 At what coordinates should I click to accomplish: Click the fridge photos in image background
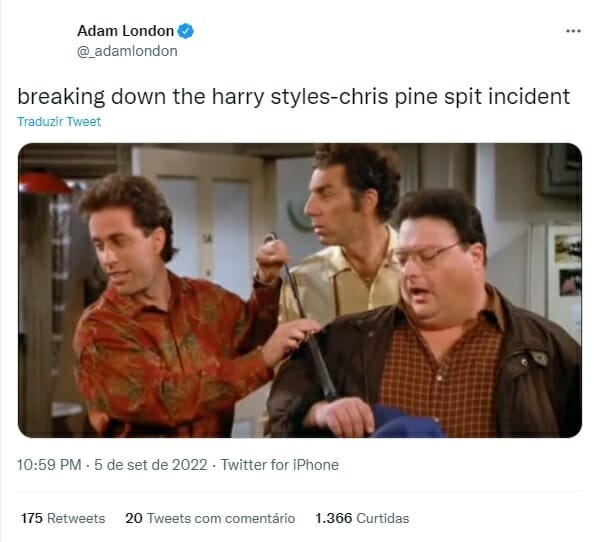[567, 265]
